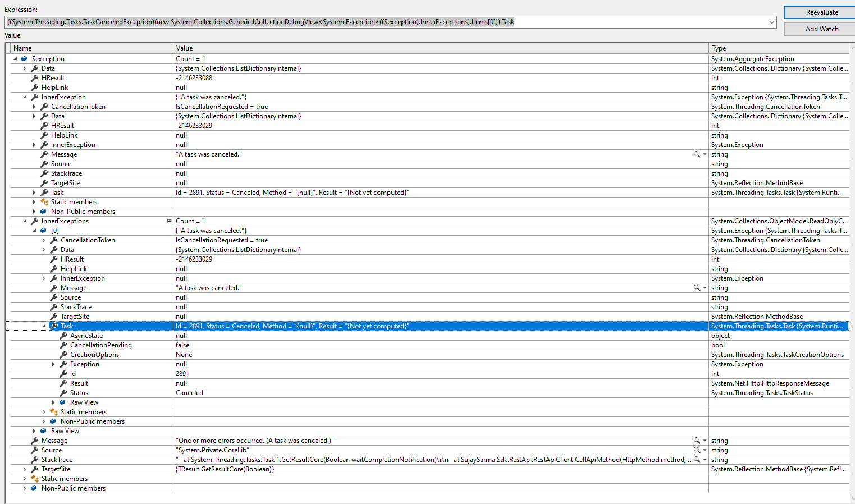
Task: Expand the Data node under $exception
Action: 25,68
